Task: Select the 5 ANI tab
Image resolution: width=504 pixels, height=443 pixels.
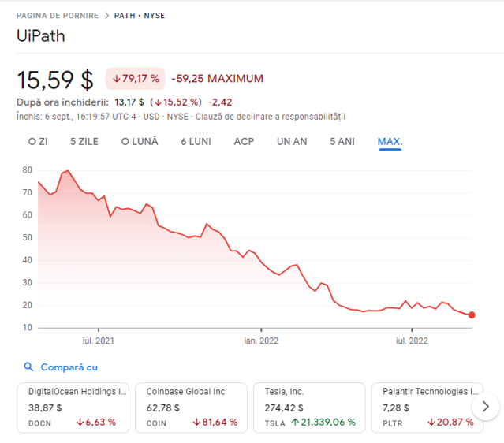Action: tap(342, 142)
